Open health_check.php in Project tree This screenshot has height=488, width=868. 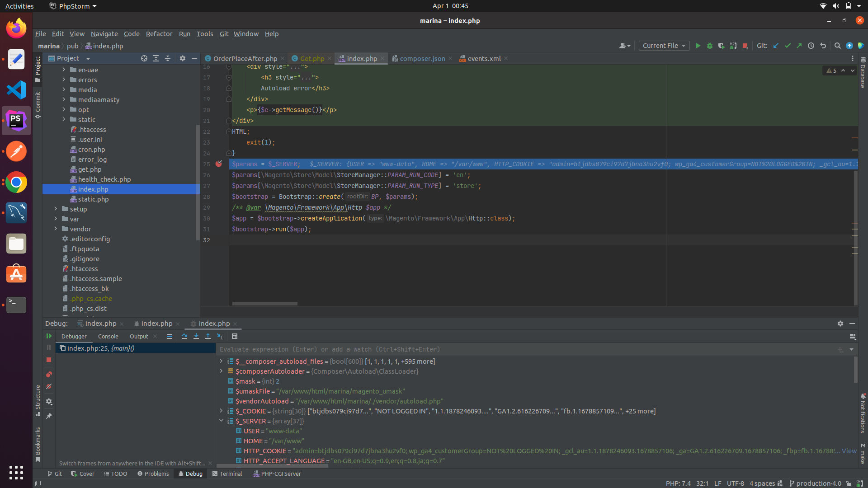(104, 179)
